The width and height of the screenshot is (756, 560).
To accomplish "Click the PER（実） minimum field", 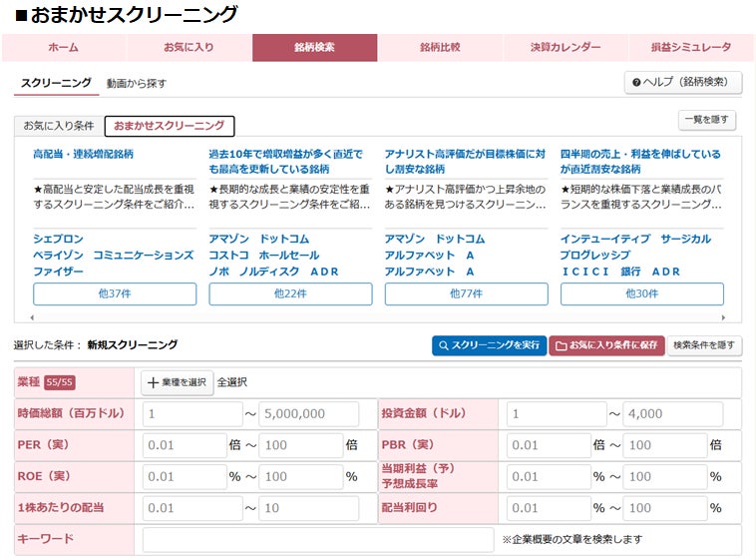I will tap(185, 445).
